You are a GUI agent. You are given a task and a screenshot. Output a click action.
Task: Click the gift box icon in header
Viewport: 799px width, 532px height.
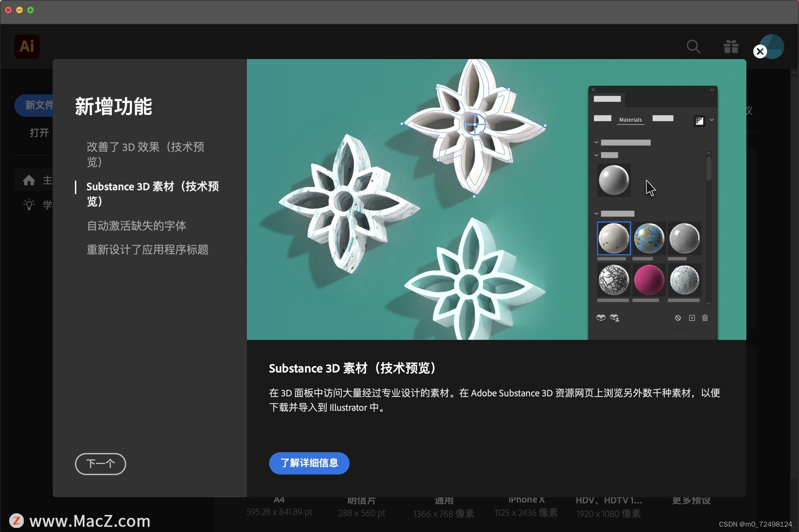(731, 47)
